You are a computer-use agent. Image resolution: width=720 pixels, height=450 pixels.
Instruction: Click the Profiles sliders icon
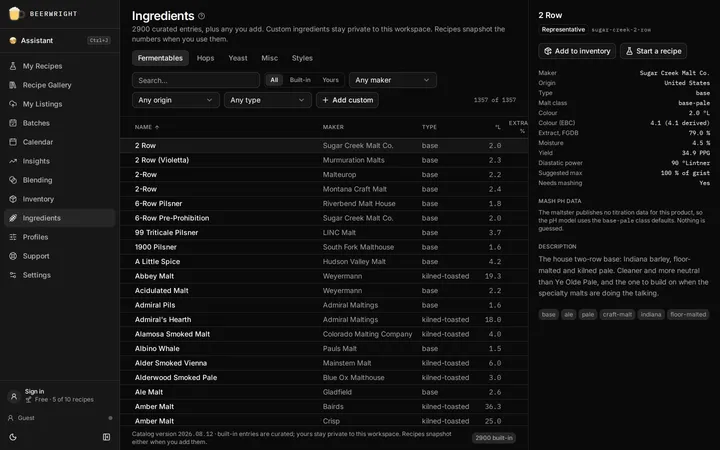13,237
